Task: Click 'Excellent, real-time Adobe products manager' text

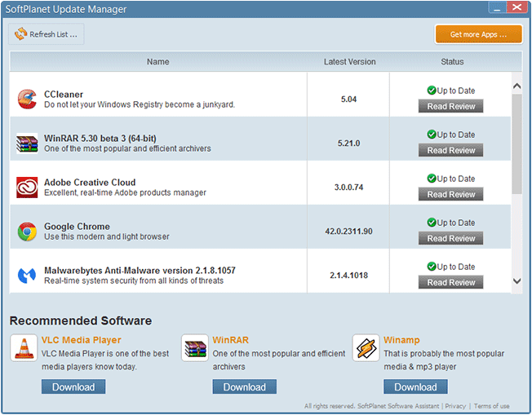Action: (125, 192)
